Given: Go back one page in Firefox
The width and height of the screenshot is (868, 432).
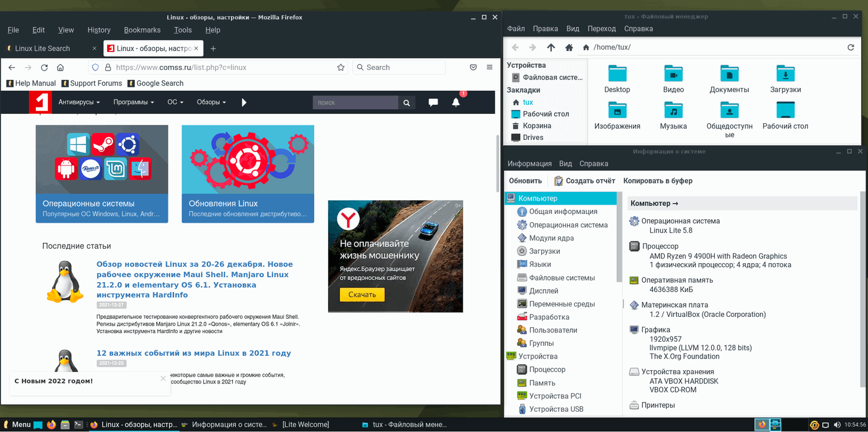Looking at the screenshot, I should (x=12, y=68).
